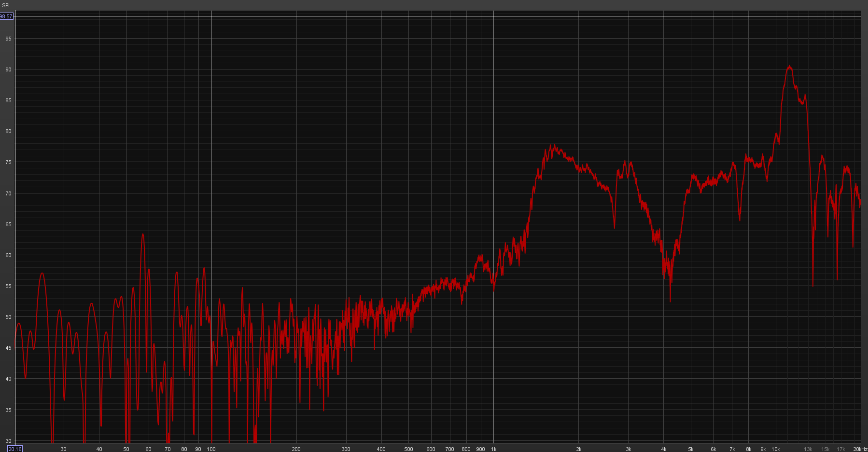Click the 20kHz frequency axis label
This screenshot has width=868, height=452.
pos(860,449)
